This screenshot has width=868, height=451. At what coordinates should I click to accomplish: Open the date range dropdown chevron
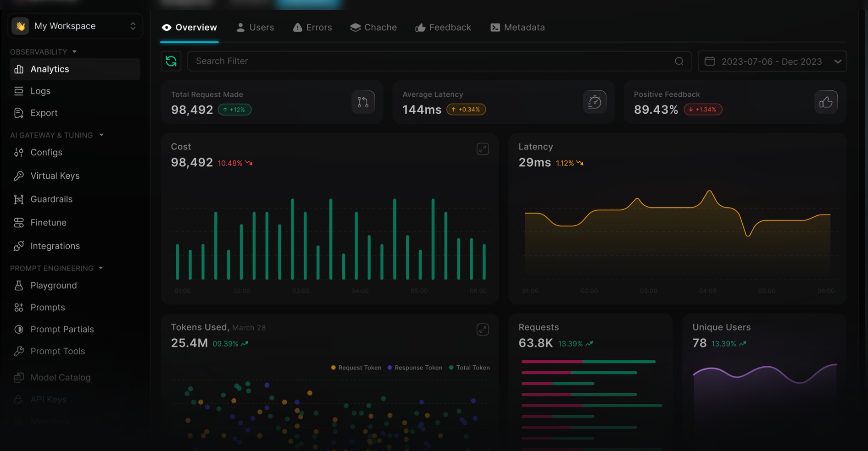[838, 61]
